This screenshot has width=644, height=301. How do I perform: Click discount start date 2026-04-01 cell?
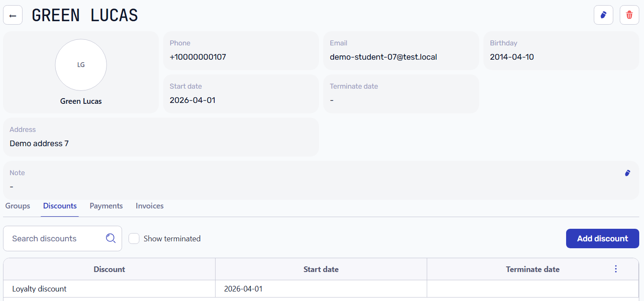click(321, 289)
